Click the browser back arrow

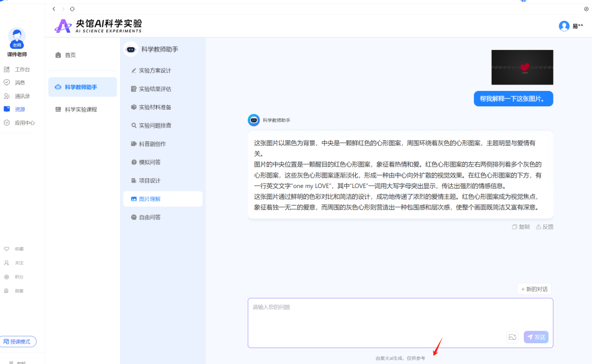pos(54,9)
